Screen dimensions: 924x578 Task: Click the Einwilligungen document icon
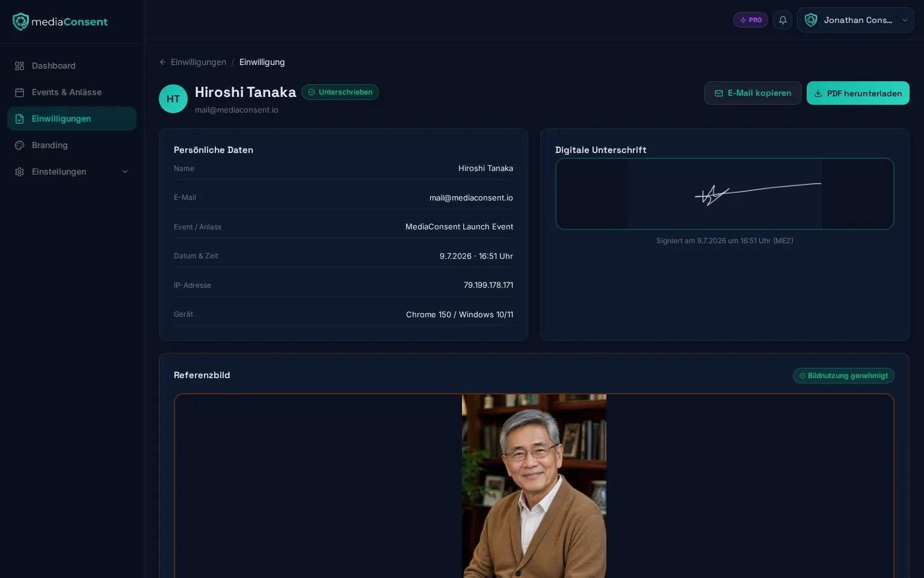[20, 119]
